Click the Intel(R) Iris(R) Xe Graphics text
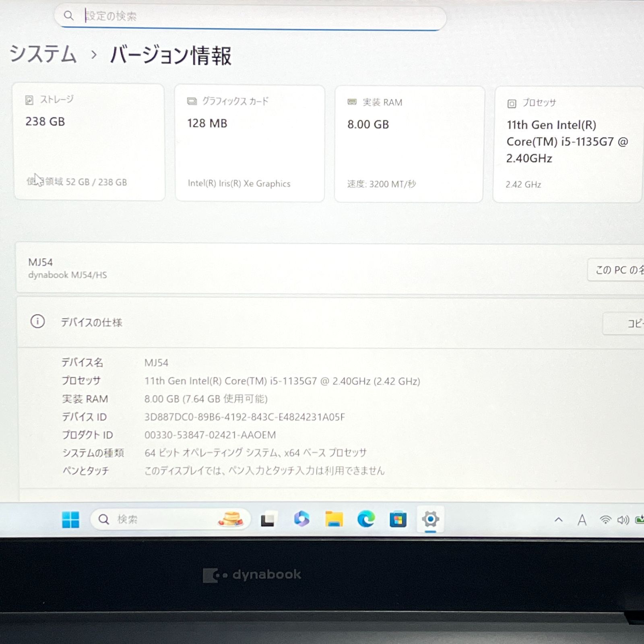The width and height of the screenshot is (644, 644). [x=239, y=184]
